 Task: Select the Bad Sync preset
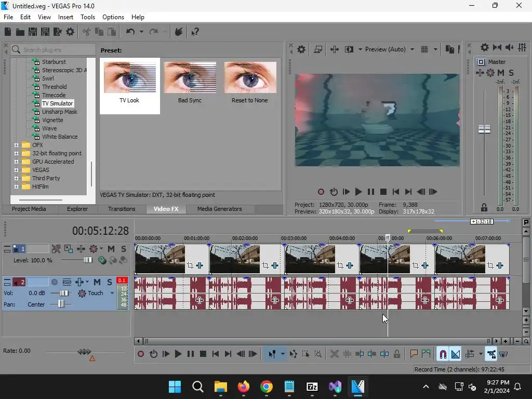click(190, 83)
